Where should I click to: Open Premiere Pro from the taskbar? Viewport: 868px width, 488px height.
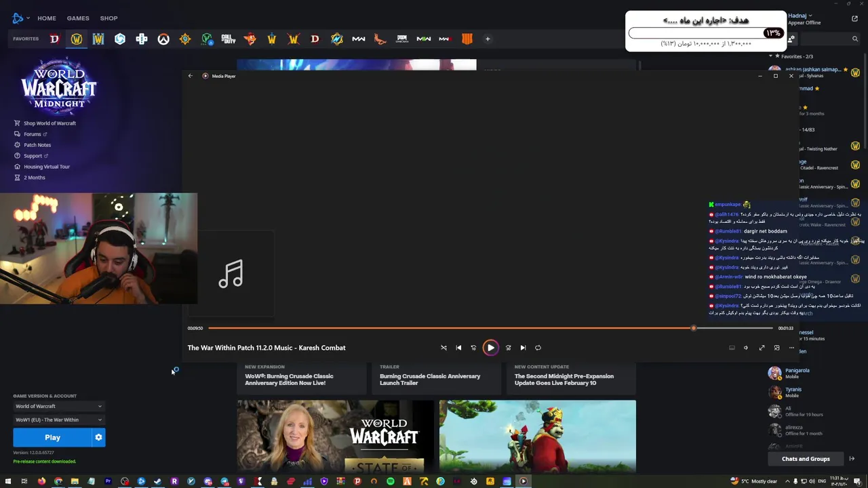(108, 481)
